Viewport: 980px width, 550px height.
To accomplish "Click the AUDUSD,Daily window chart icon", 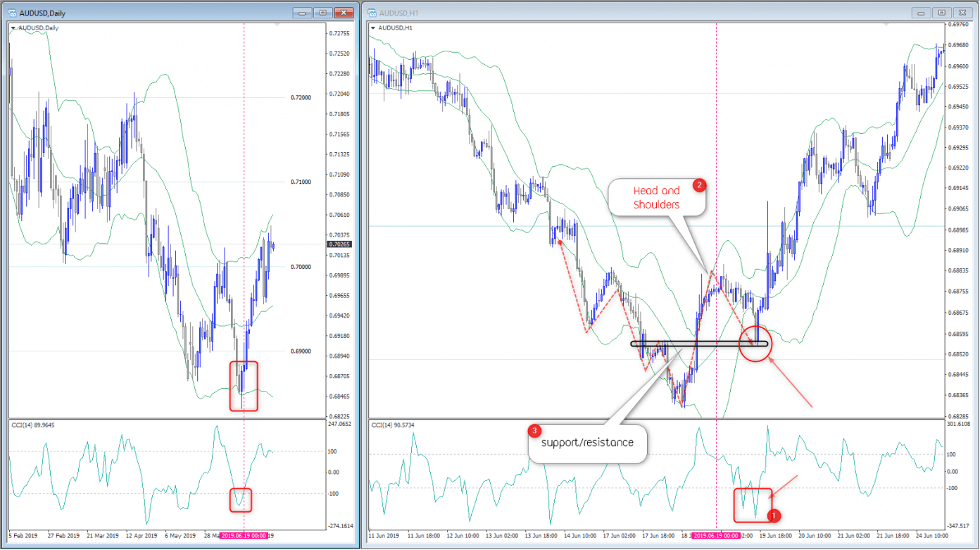I will point(14,13).
